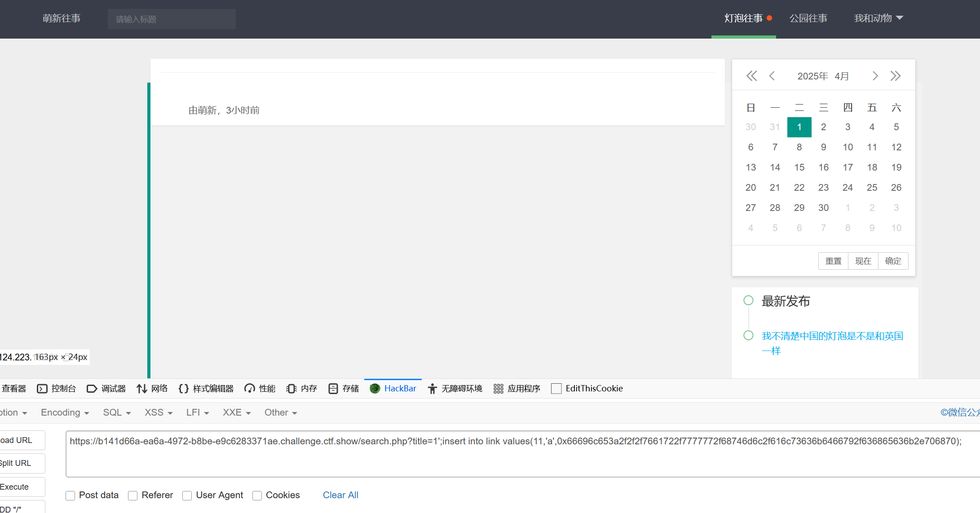Open the Performance (性能) gauge icon
Image resolution: width=980 pixels, height=513 pixels.
[x=250, y=389]
